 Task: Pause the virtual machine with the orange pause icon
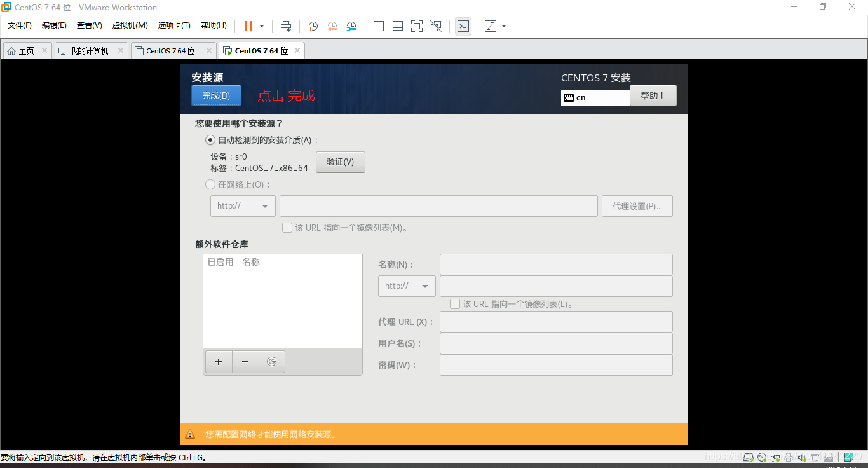[248, 26]
